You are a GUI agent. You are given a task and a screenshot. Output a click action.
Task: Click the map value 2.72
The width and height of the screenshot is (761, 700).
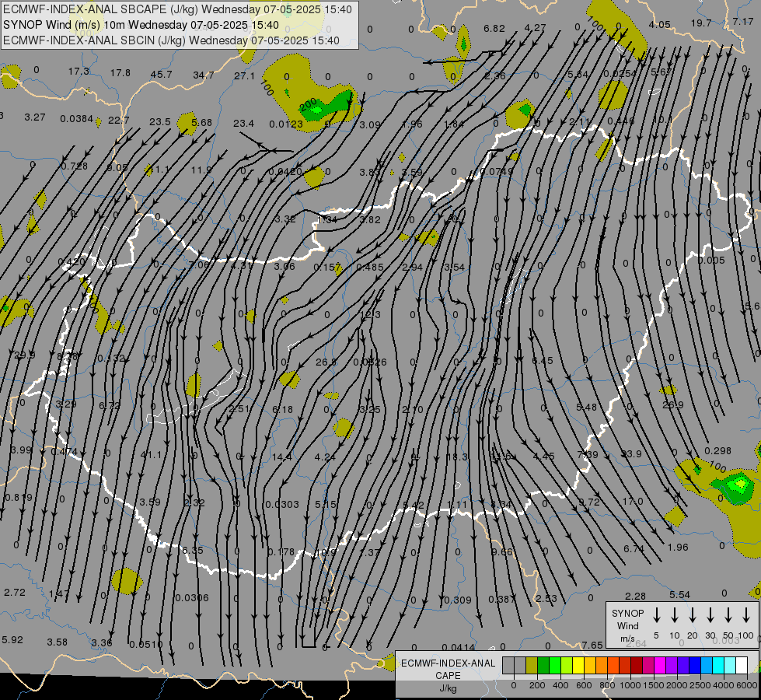point(15,592)
